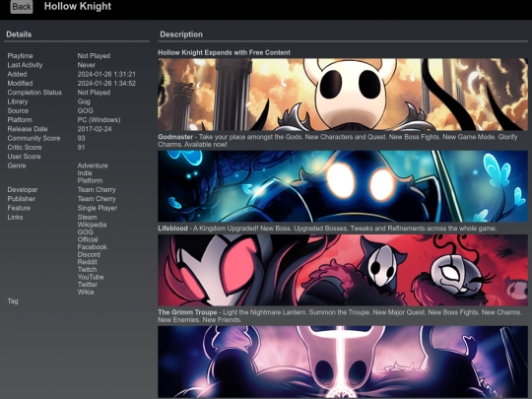Viewport: 532px width, 399px height.
Task: Open the Wikia link
Action: [x=86, y=292]
